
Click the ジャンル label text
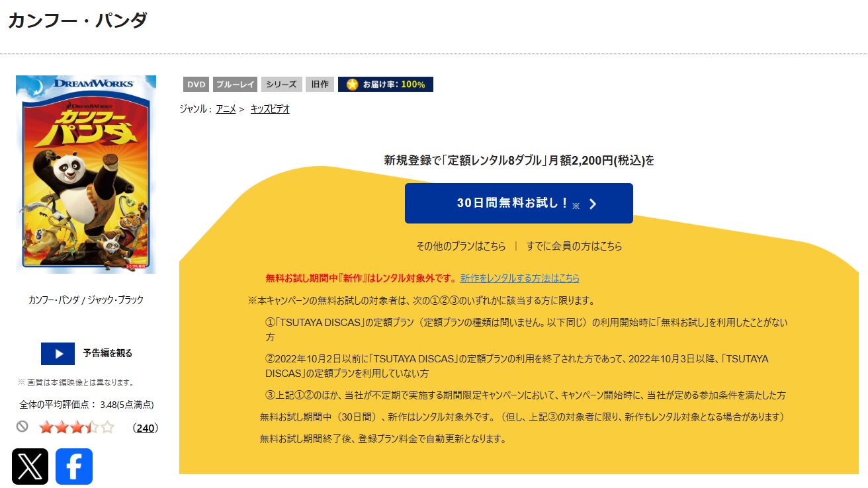[195, 109]
